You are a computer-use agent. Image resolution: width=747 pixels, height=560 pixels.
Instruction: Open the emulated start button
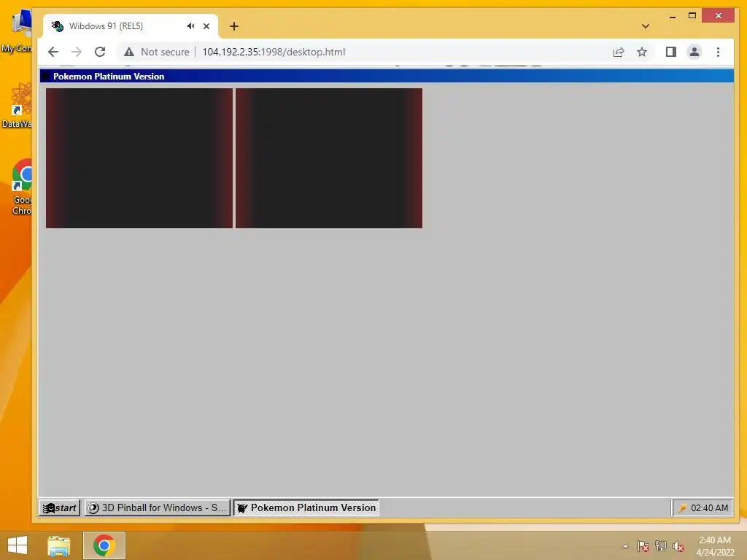coord(60,507)
